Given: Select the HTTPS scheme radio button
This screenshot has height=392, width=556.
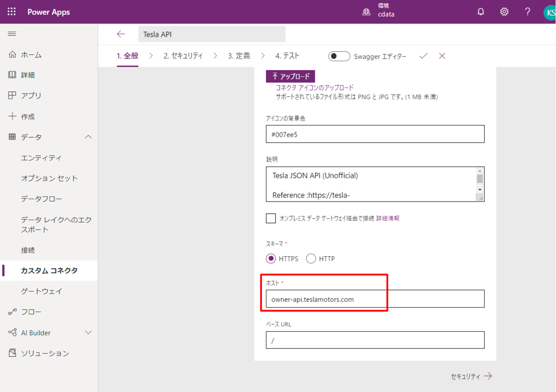Looking at the screenshot, I should click(x=271, y=259).
